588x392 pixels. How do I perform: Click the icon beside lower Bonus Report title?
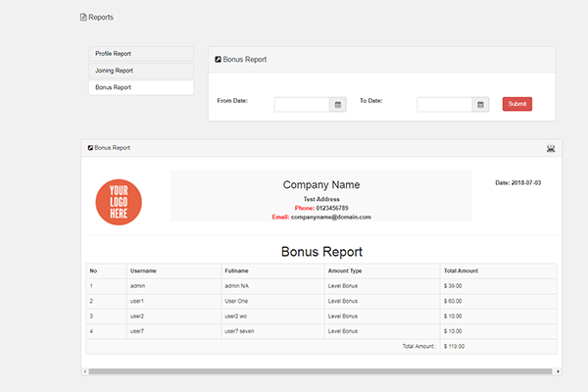point(90,148)
